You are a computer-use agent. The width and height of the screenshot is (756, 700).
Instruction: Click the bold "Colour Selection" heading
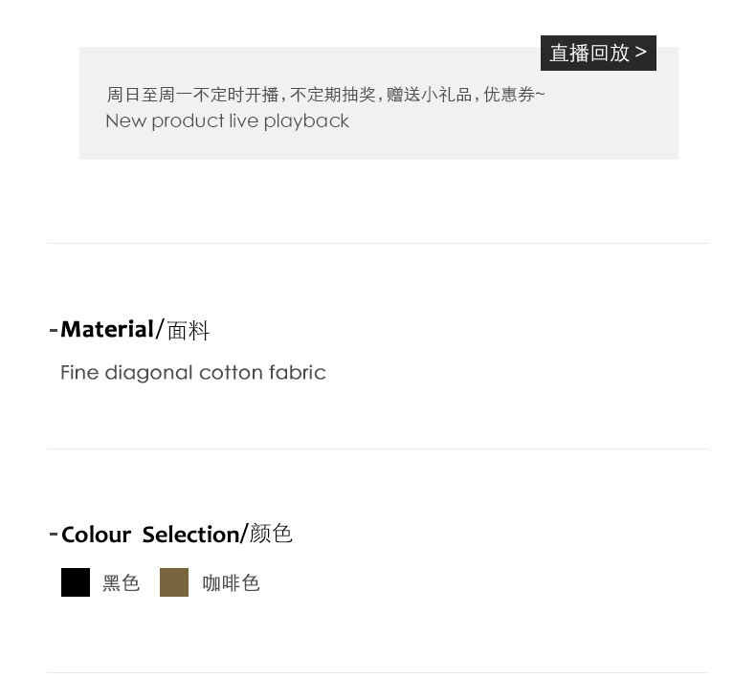(x=150, y=535)
